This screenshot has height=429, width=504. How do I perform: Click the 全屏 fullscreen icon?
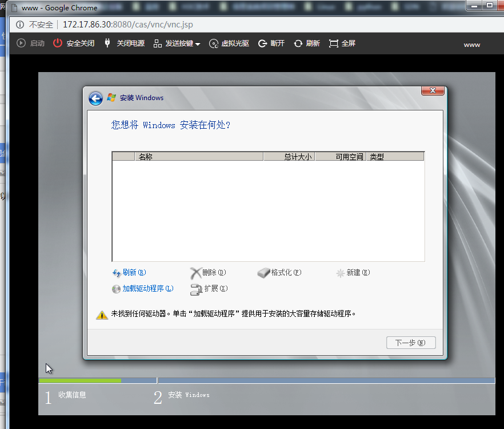pyautogui.click(x=334, y=43)
